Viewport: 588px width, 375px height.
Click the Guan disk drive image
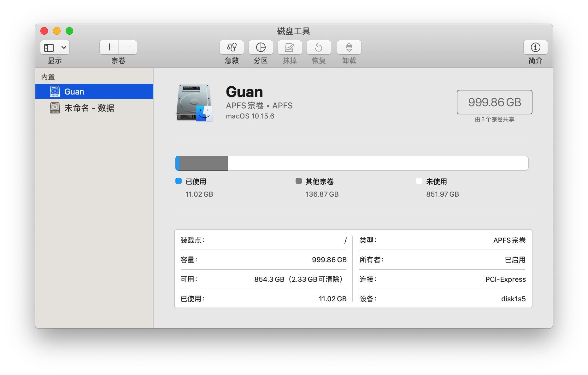[x=194, y=103]
